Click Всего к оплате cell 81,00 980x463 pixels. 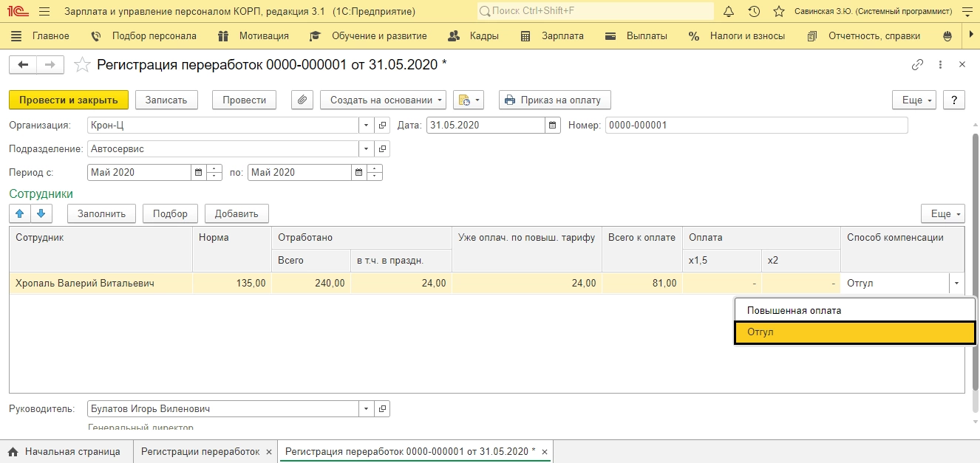(642, 284)
